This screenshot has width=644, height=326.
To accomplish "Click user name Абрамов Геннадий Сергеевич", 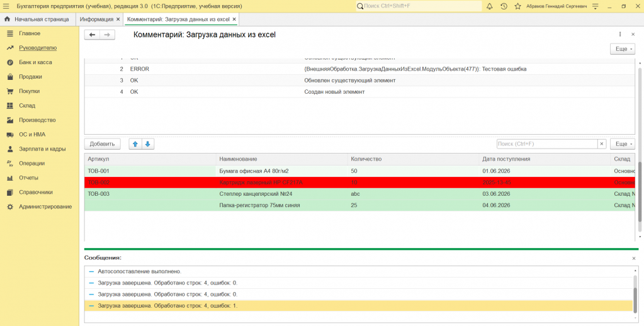I will click(556, 6).
